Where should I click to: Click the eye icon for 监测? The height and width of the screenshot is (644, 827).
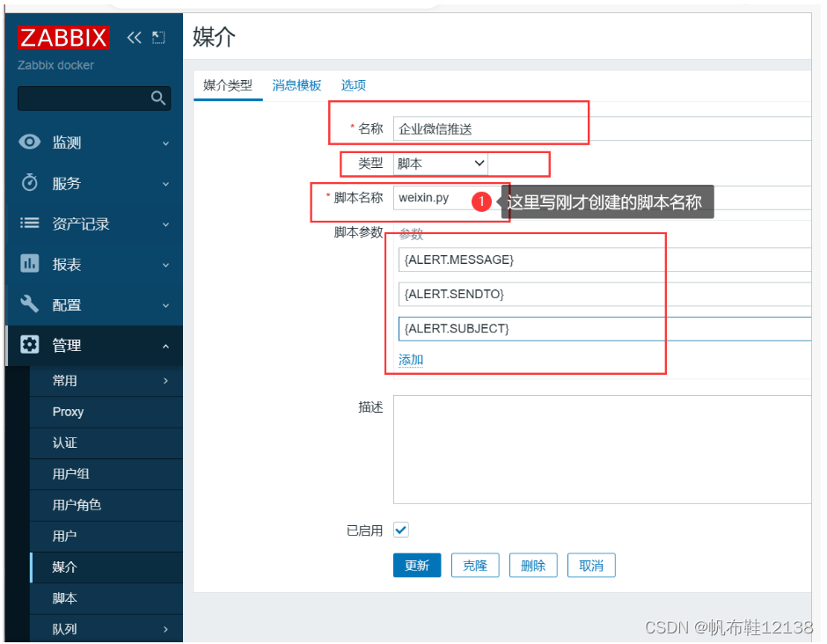point(30,142)
